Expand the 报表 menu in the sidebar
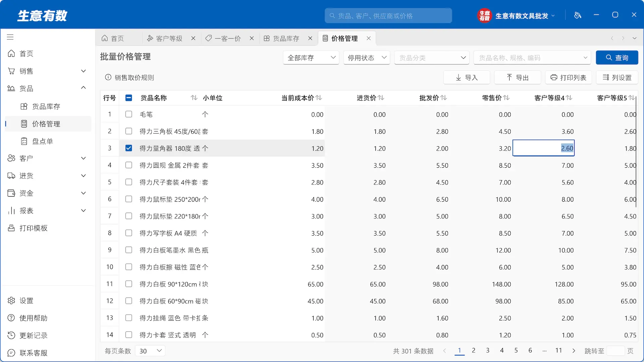This screenshot has width=644, height=362. coord(84,211)
